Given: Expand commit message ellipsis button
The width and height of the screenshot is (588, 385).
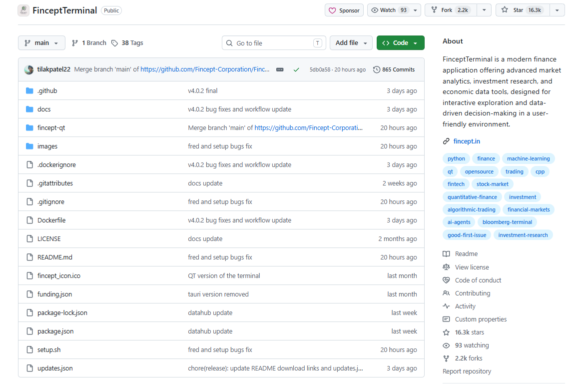Looking at the screenshot, I should pos(280,69).
